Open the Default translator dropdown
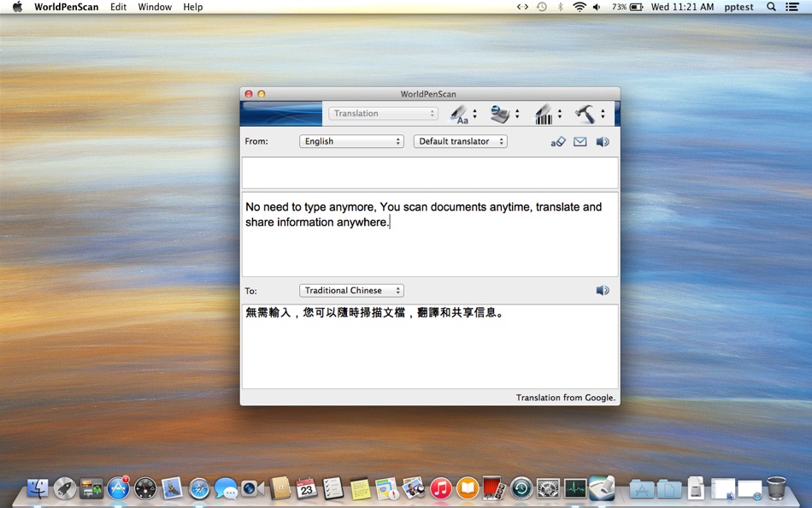The width and height of the screenshot is (812, 508). pyautogui.click(x=461, y=141)
